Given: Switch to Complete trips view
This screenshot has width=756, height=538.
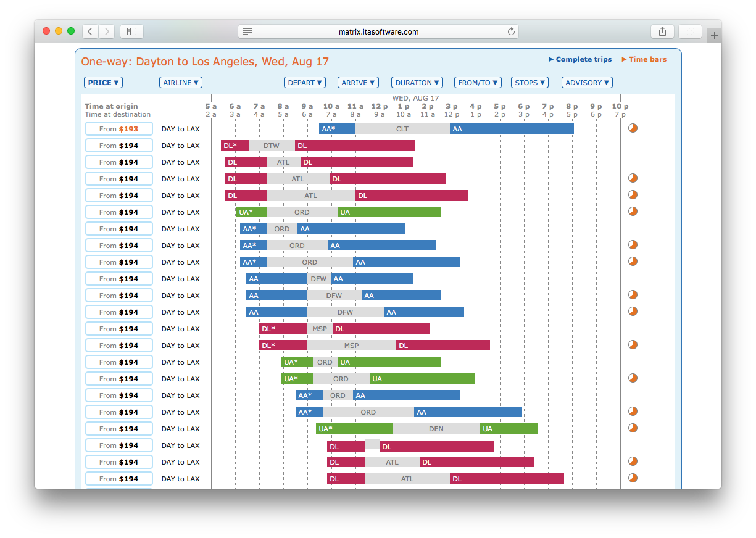Looking at the screenshot, I should pos(580,60).
